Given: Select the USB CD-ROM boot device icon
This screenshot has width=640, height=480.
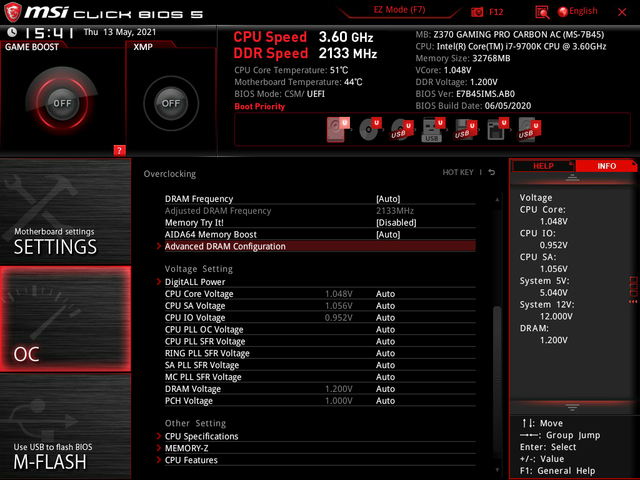Looking at the screenshot, I should coord(402,130).
